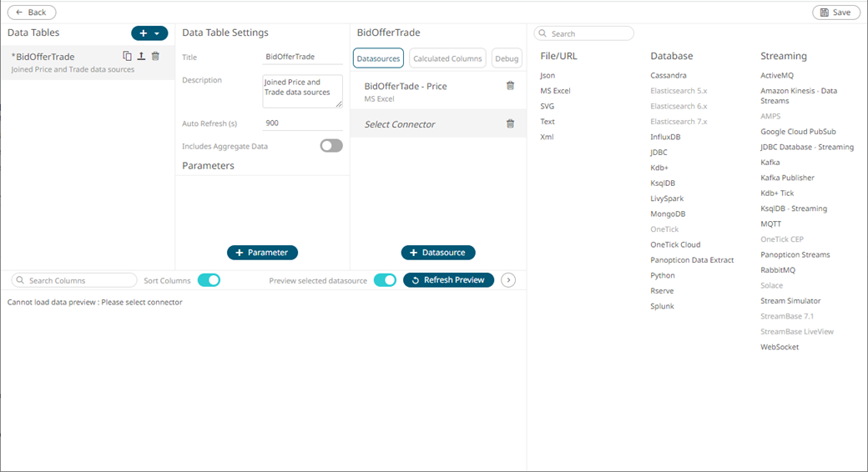Click the magnifier icon in connector search
Screen dimensions: 868x472
click(x=542, y=34)
